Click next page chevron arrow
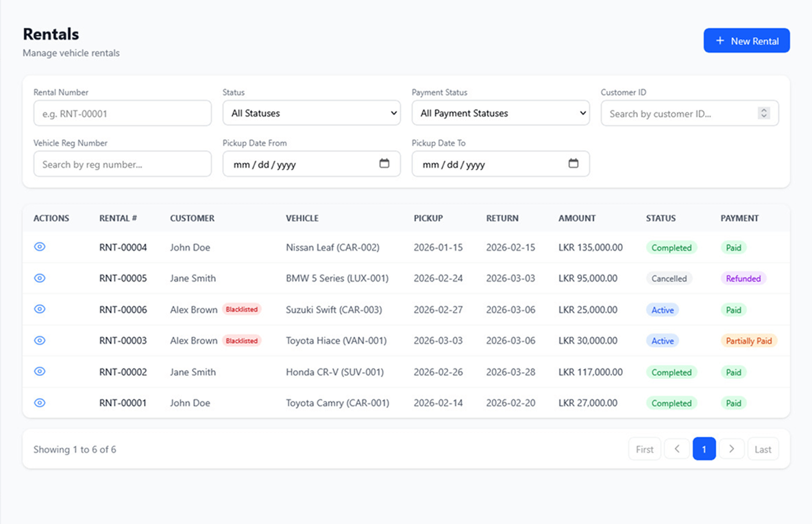Viewport: 812px width, 524px height. click(731, 449)
